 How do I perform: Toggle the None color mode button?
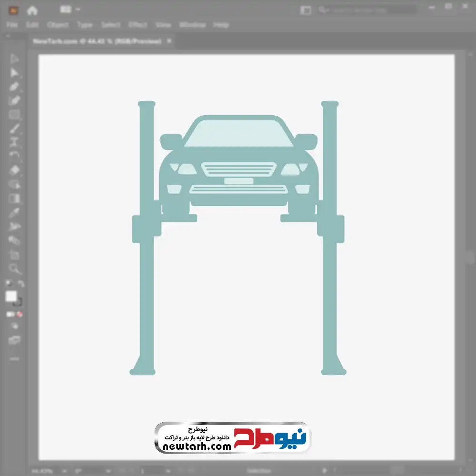point(20,314)
